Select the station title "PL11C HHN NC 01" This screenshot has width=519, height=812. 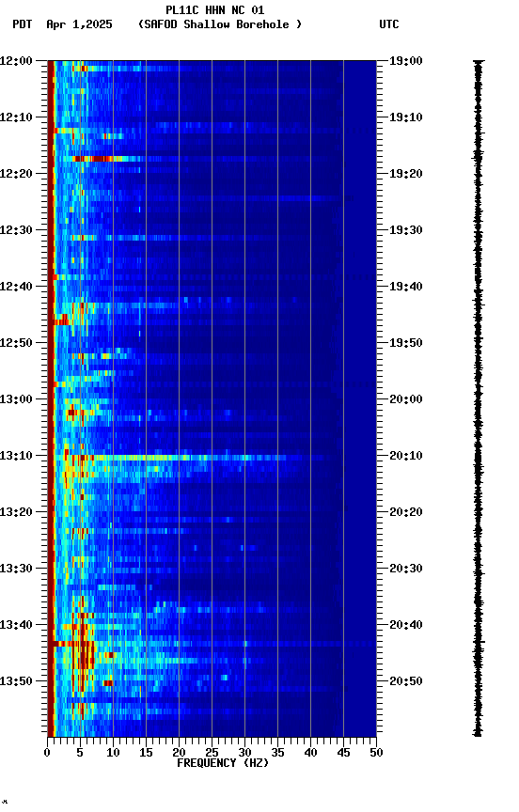pos(215,10)
